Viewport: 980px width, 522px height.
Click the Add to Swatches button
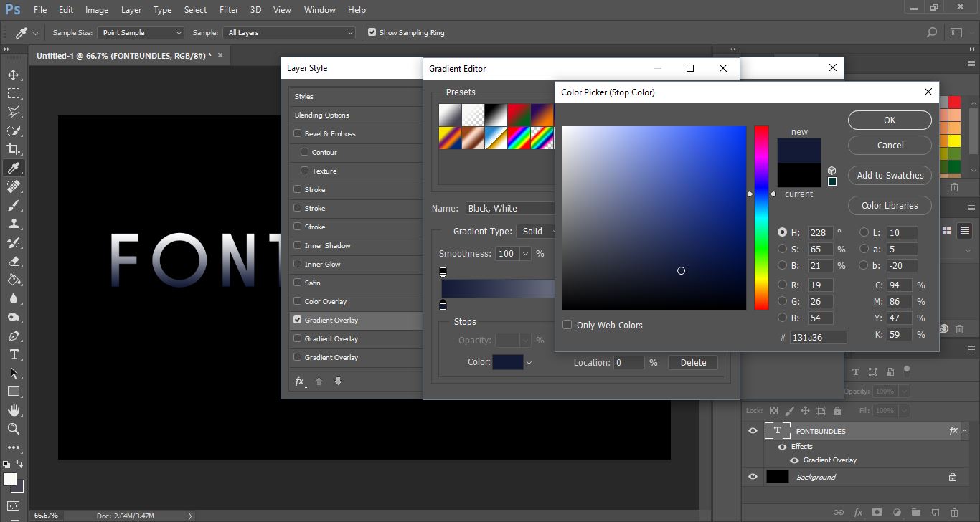coord(890,175)
